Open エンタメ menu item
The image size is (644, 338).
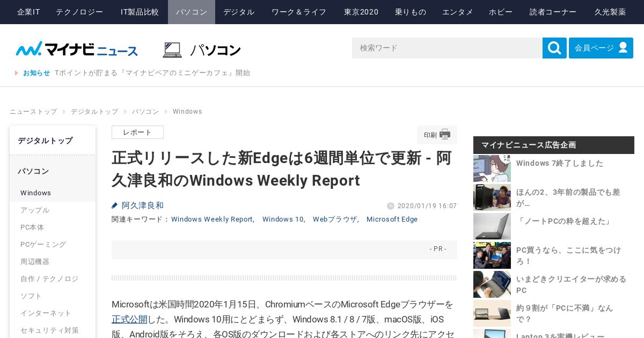click(458, 12)
